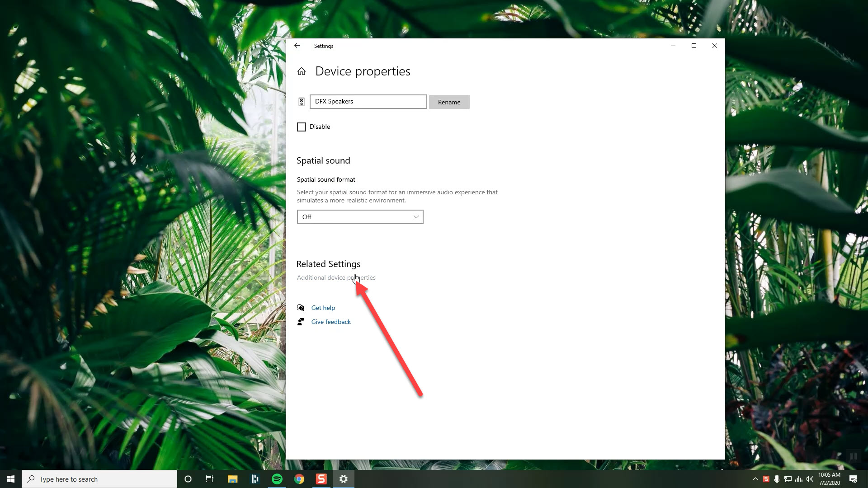Open Spatial sound format dropdown

point(360,217)
